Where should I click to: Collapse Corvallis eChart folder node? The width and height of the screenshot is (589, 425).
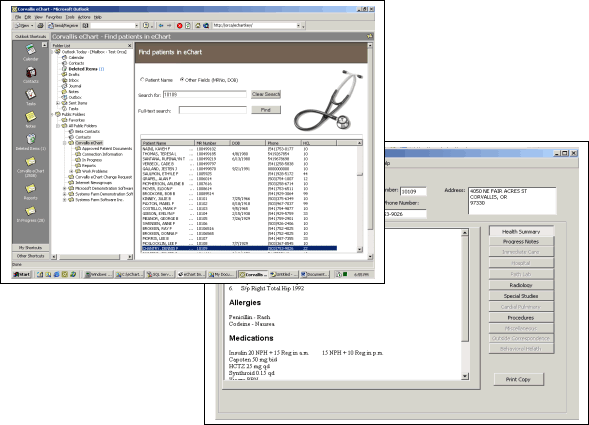pyautogui.click(x=65, y=143)
